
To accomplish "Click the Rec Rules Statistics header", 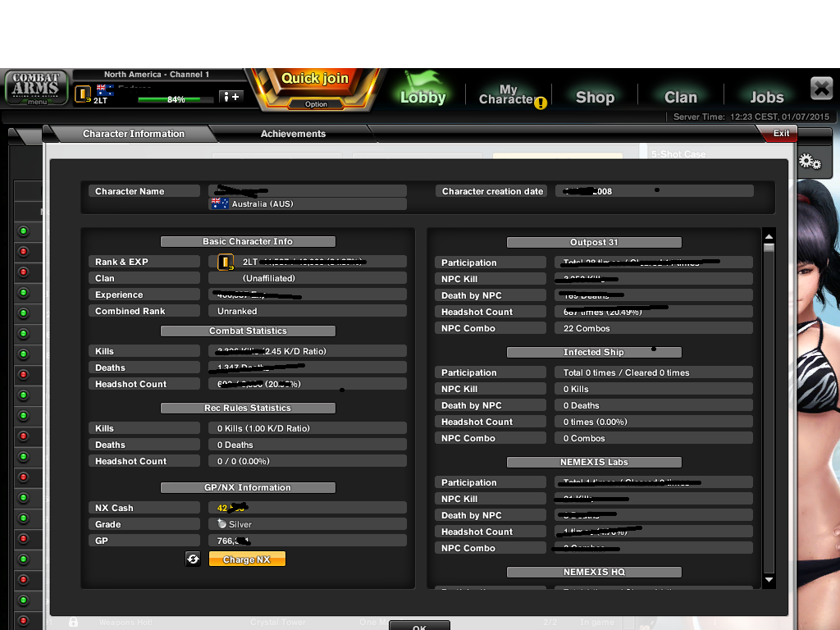I will pos(248,409).
